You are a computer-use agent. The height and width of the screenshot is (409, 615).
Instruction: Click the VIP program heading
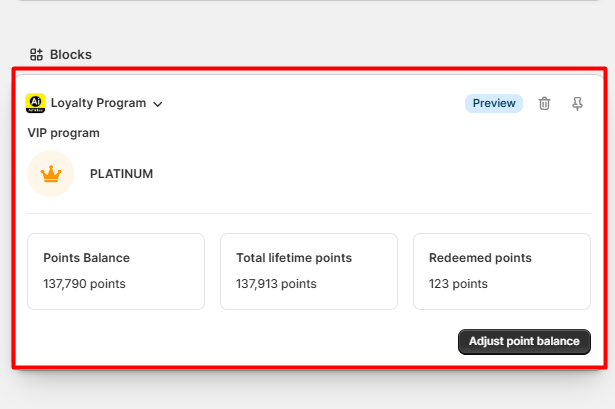[63, 133]
